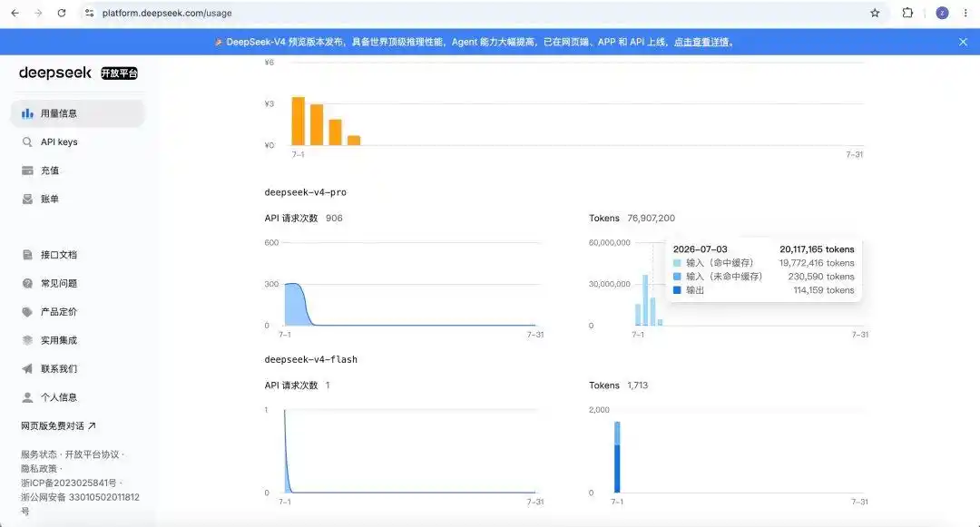Click the 76,907,200 tokens total
980x527 pixels.
pos(652,218)
